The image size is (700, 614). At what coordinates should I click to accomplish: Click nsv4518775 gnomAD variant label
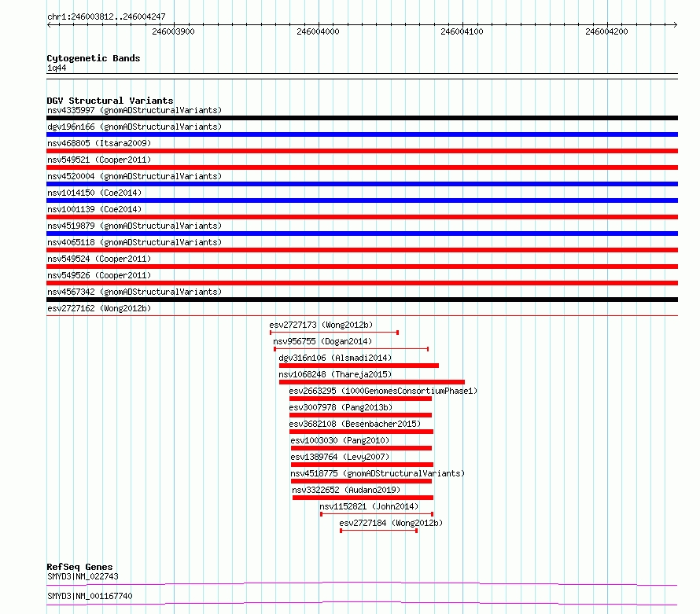pos(378,473)
